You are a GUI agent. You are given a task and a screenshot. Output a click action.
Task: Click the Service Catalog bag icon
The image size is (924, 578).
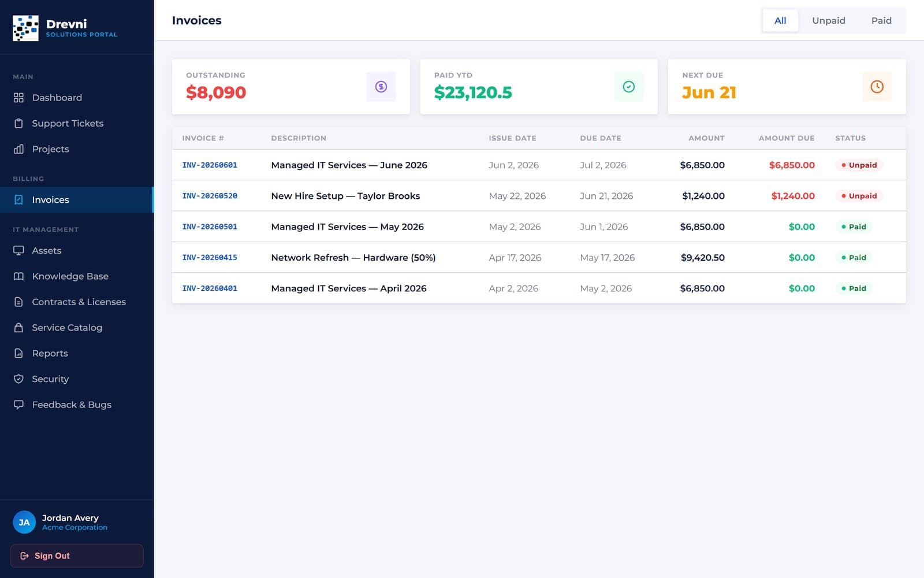(18, 328)
